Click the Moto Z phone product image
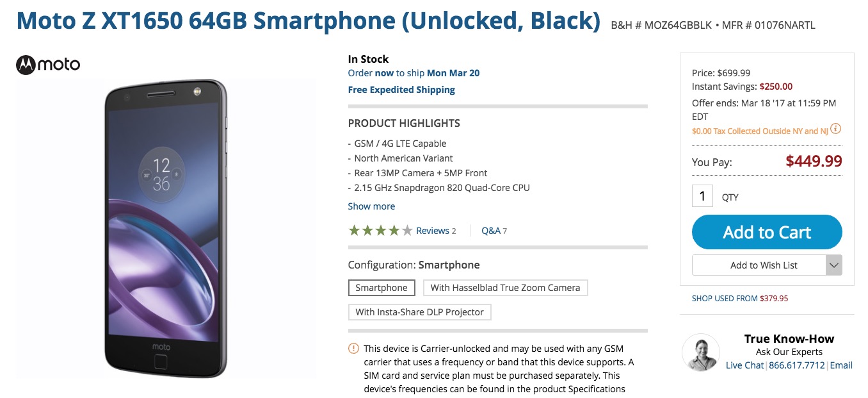The width and height of the screenshot is (868, 398). point(165,228)
